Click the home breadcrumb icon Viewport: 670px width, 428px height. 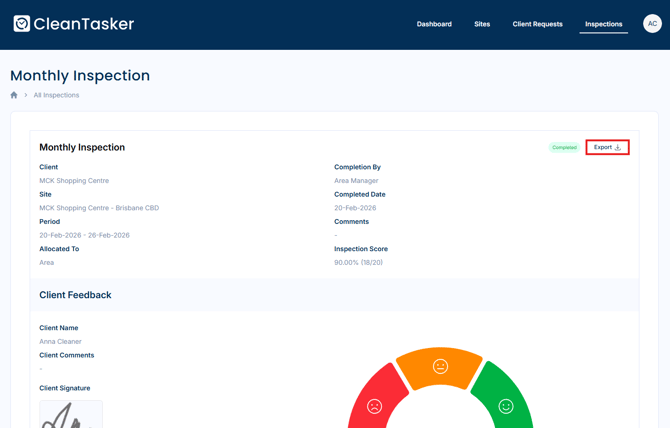(x=14, y=95)
